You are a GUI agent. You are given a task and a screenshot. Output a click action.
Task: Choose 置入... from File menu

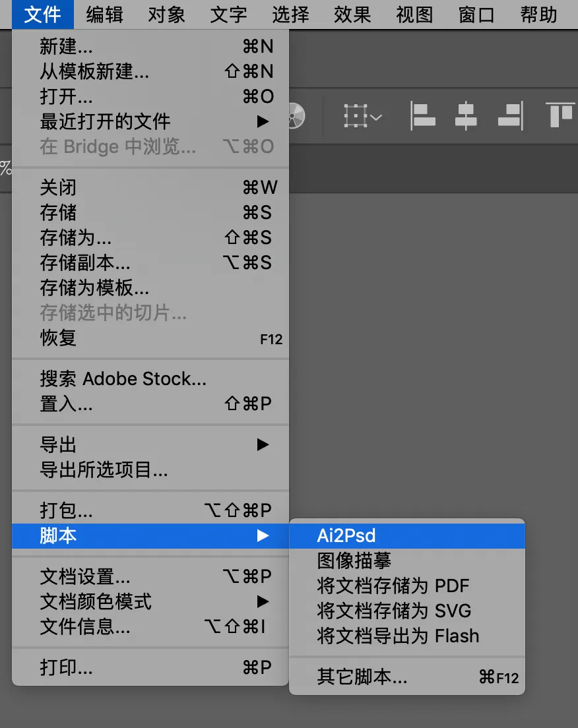coord(150,404)
